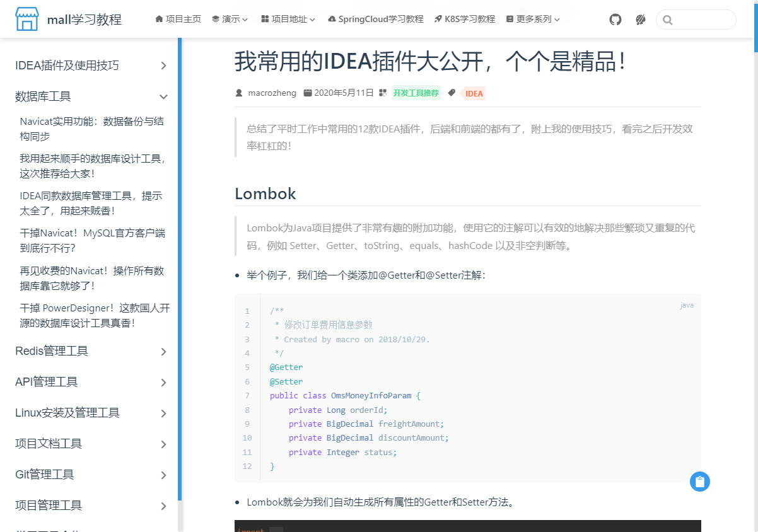Click the Lombok section heading

pos(265,194)
